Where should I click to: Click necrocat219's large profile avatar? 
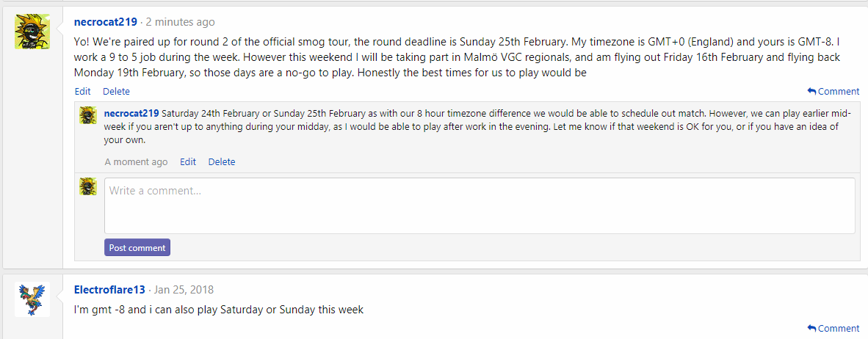click(32, 32)
